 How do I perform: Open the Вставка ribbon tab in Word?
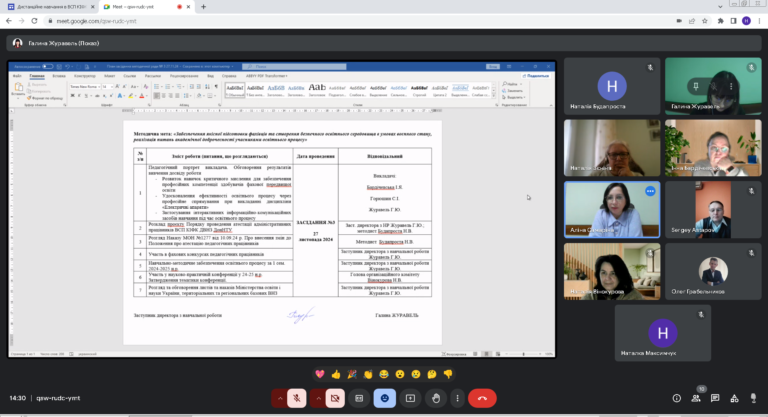click(59, 76)
